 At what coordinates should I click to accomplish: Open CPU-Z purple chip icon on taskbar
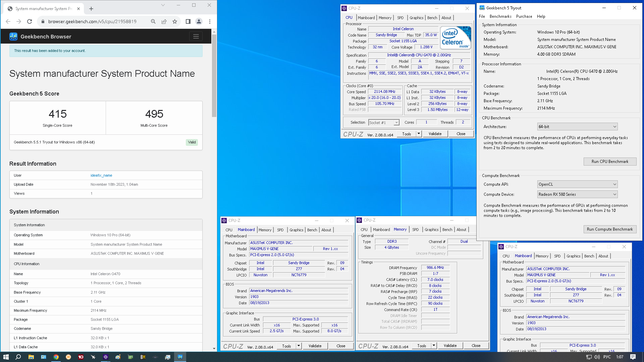[x=106, y=357]
